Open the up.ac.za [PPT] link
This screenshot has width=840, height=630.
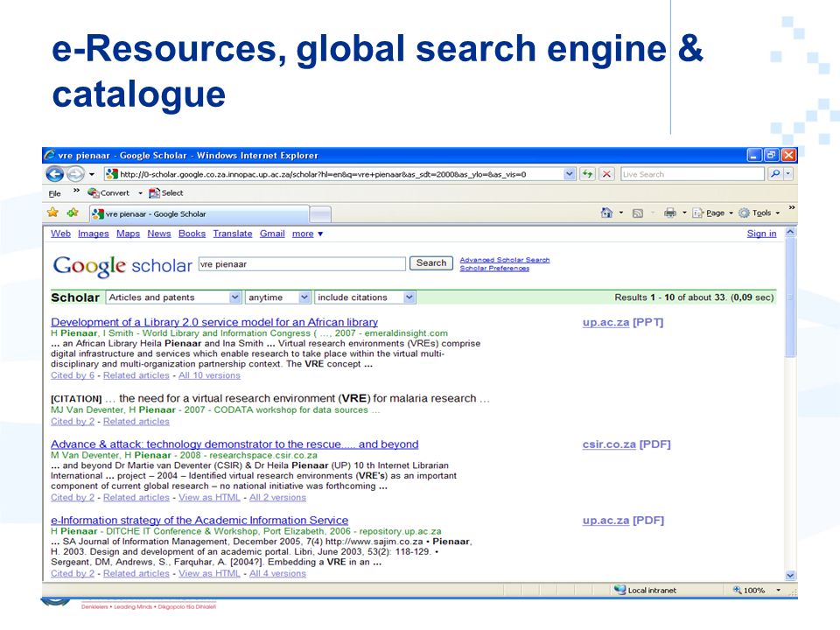[x=622, y=323]
